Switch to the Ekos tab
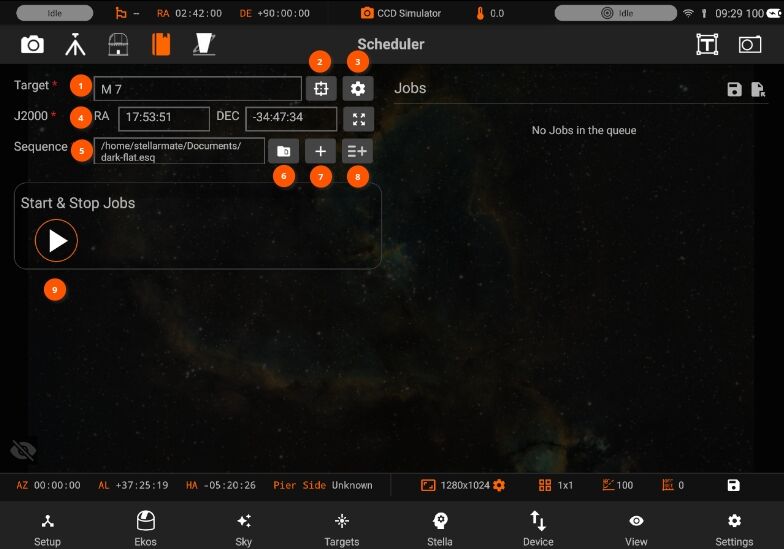 [146, 528]
